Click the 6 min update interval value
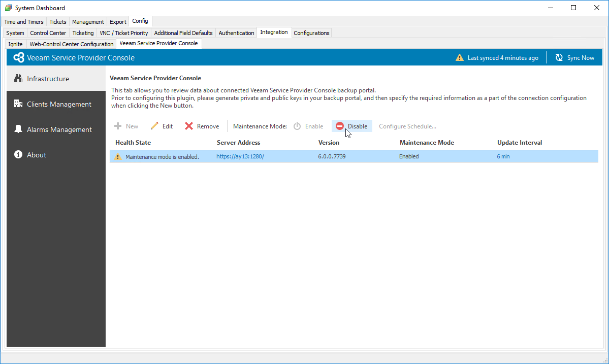The height and width of the screenshot is (364, 609). 503,156
